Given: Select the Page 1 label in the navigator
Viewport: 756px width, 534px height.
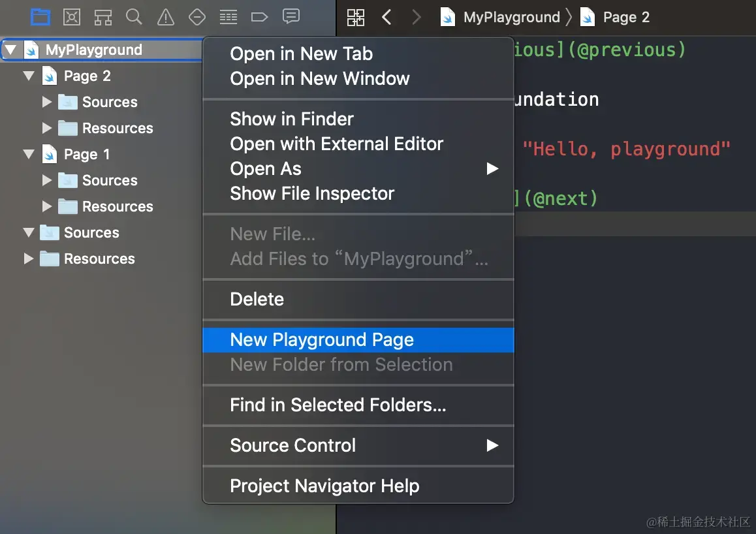Looking at the screenshot, I should pyautogui.click(x=87, y=154).
